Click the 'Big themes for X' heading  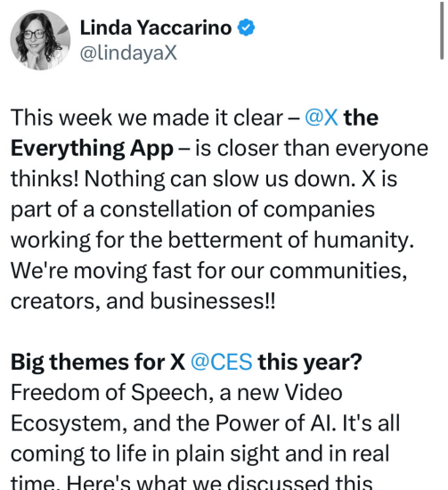tap(98, 363)
